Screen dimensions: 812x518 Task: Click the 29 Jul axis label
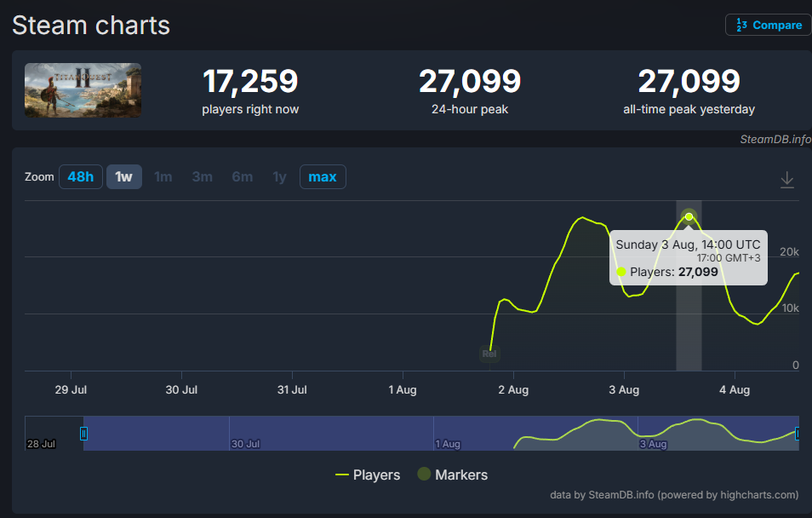point(71,390)
